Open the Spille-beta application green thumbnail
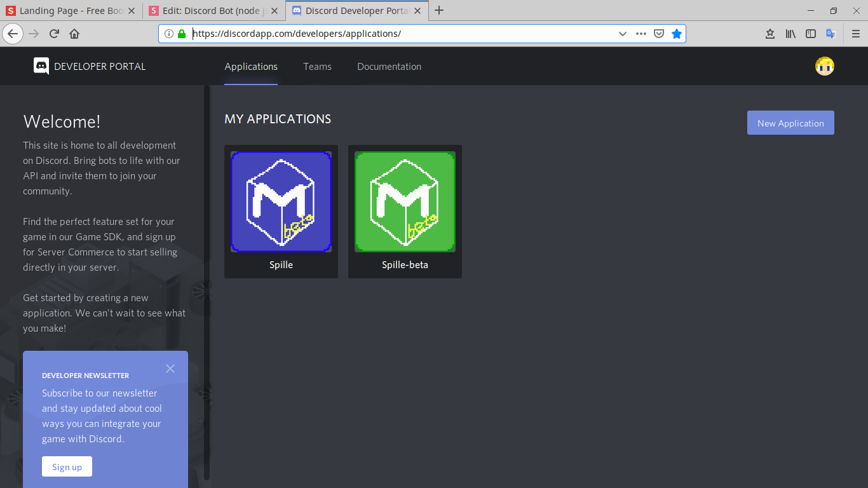Screen dimensions: 868x488 (405, 202)
